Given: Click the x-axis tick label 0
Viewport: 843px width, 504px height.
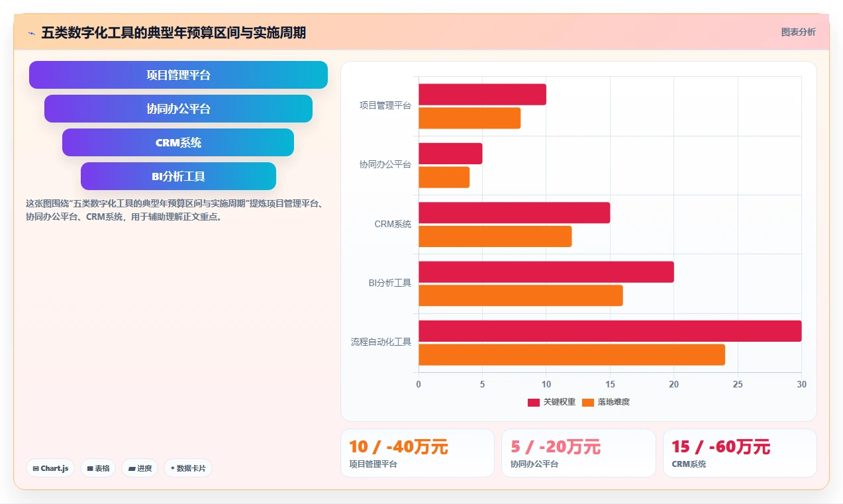Looking at the screenshot, I should coord(419,384).
